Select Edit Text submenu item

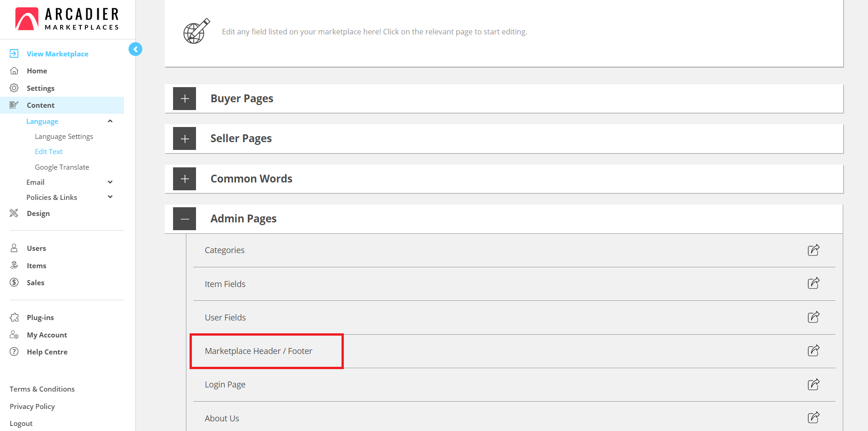[49, 151]
